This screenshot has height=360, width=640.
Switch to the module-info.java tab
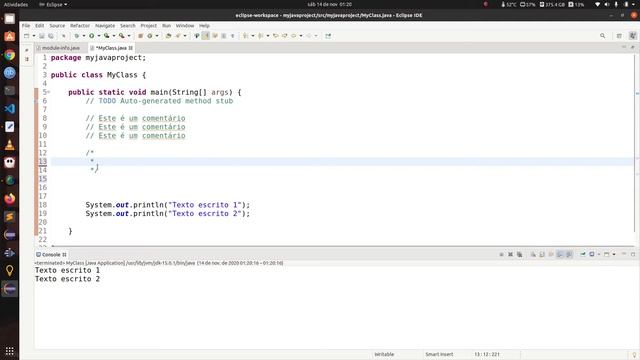(60, 48)
